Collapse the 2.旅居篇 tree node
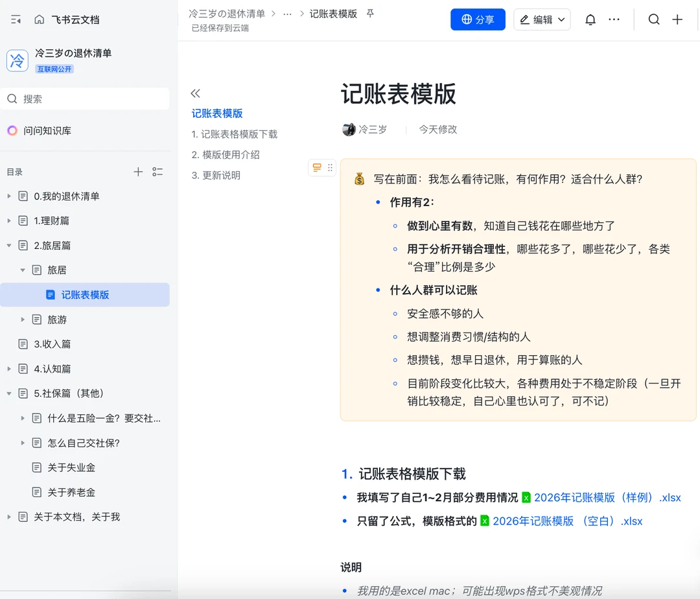700x599 pixels. click(x=9, y=246)
